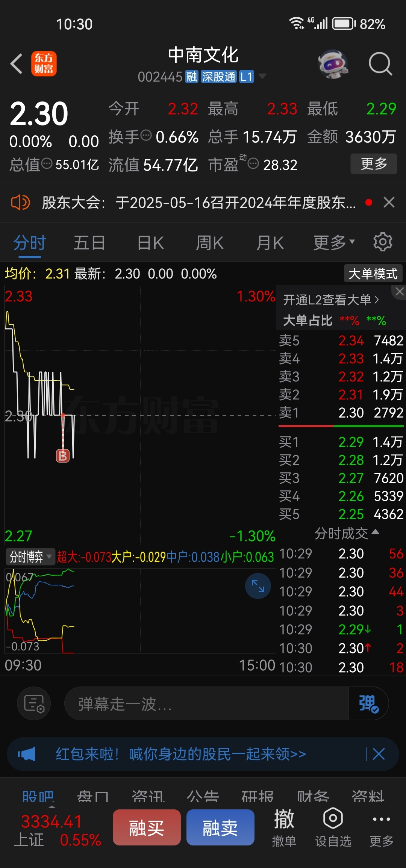The image size is (406, 868).
Task: Dismiss the 股东大会 announcement banner
Action: point(389,203)
